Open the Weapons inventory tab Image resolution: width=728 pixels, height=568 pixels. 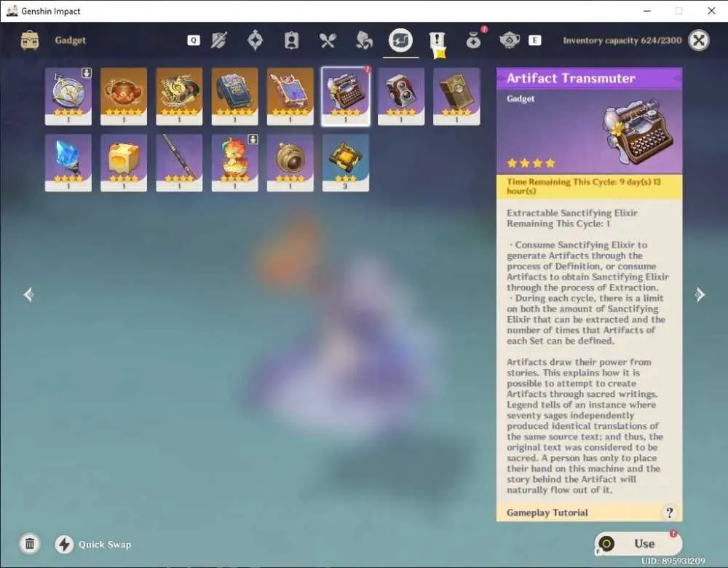point(218,40)
